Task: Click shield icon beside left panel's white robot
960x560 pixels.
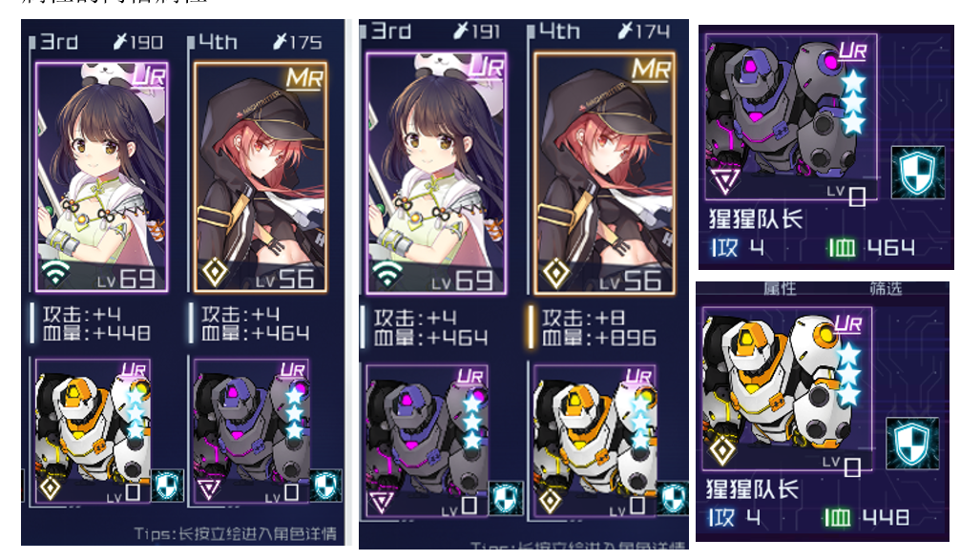Action: [x=167, y=486]
